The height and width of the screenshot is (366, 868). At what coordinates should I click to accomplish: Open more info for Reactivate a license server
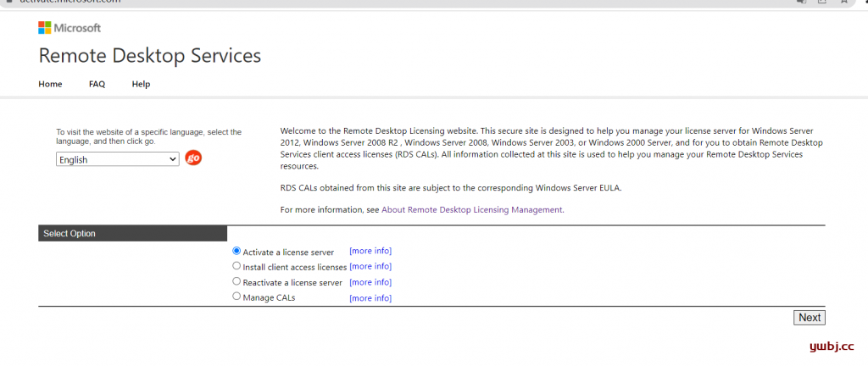tap(370, 282)
